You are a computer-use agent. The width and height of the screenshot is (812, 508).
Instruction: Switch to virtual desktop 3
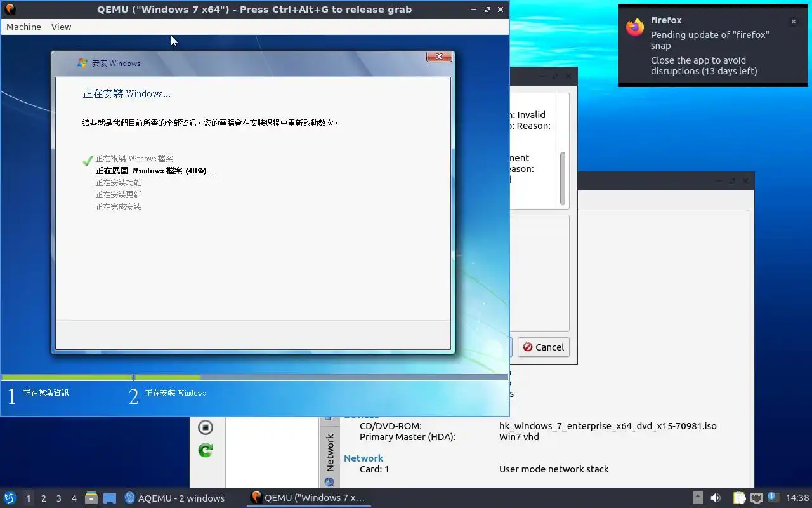(x=58, y=498)
